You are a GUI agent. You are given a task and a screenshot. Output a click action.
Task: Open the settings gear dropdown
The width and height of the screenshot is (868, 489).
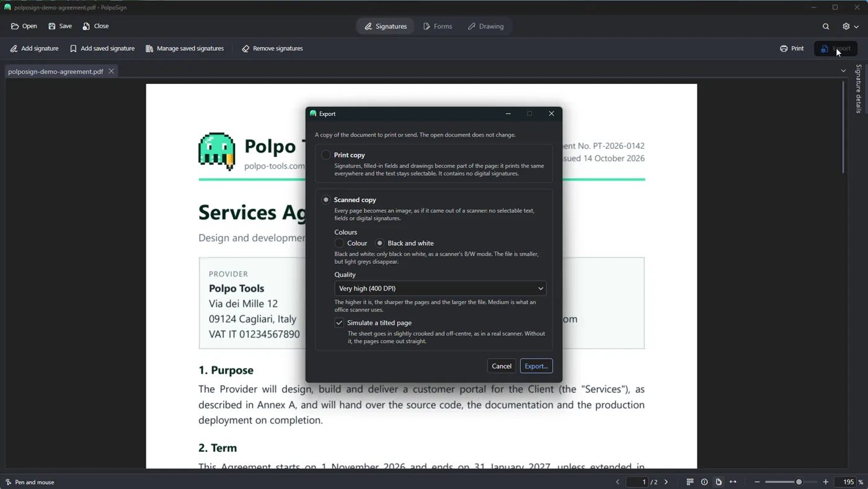[x=850, y=27]
